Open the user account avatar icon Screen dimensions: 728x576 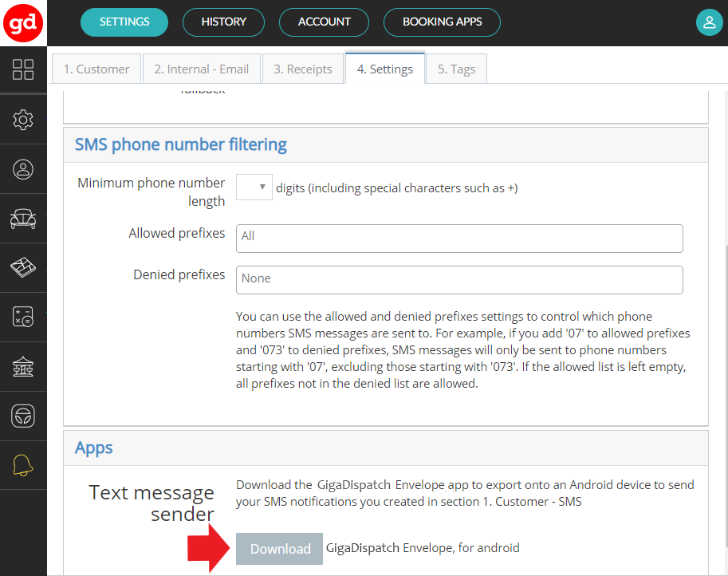710,22
